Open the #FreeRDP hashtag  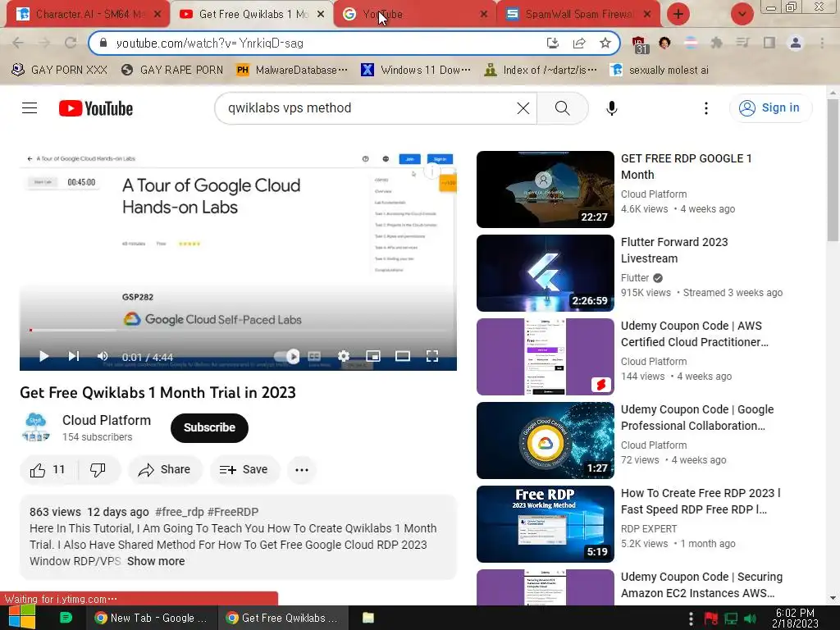233,512
